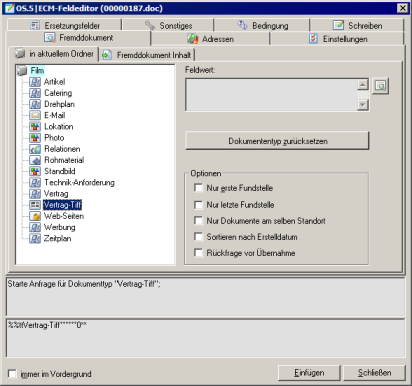Click the 'Starte Anfrage für Dokumenttyp' message text
Screen dimensions: 412x386
tap(84, 284)
